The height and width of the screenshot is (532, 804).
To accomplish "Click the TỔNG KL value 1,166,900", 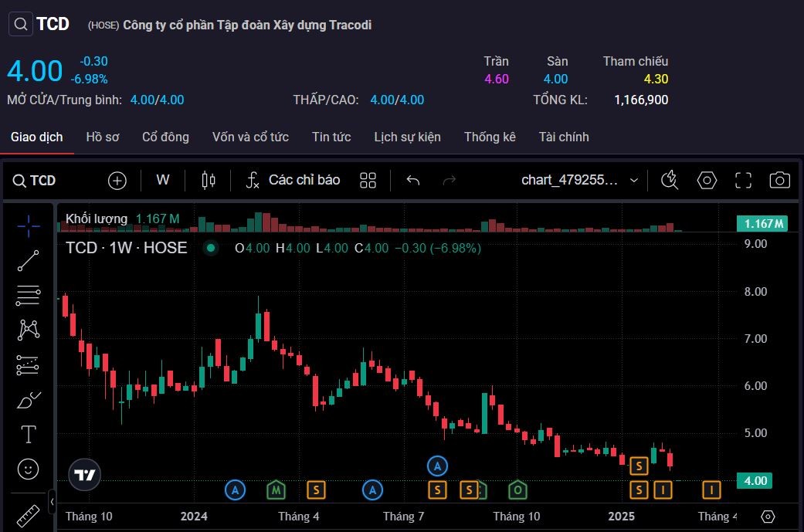I will pyautogui.click(x=641, y=100).
